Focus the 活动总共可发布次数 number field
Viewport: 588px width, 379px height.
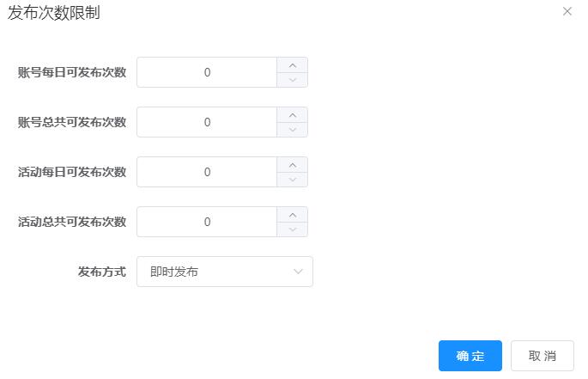(207, 222)
